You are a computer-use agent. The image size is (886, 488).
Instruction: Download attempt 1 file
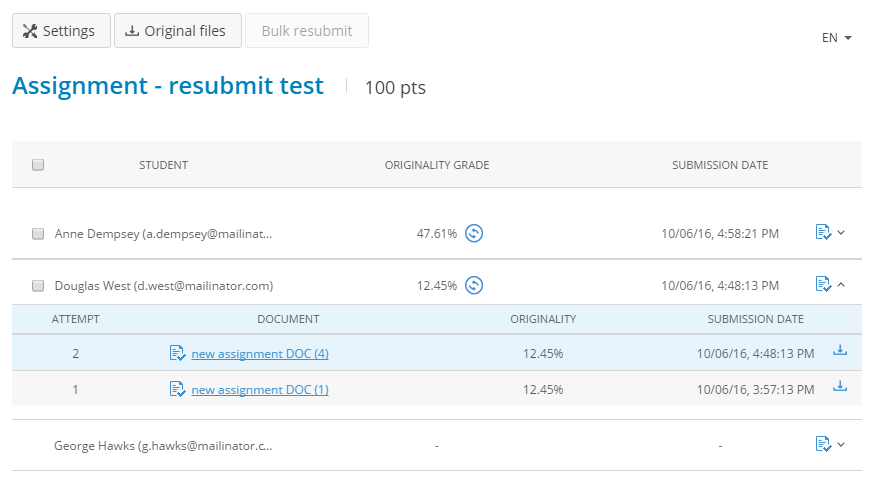[840, 386]
